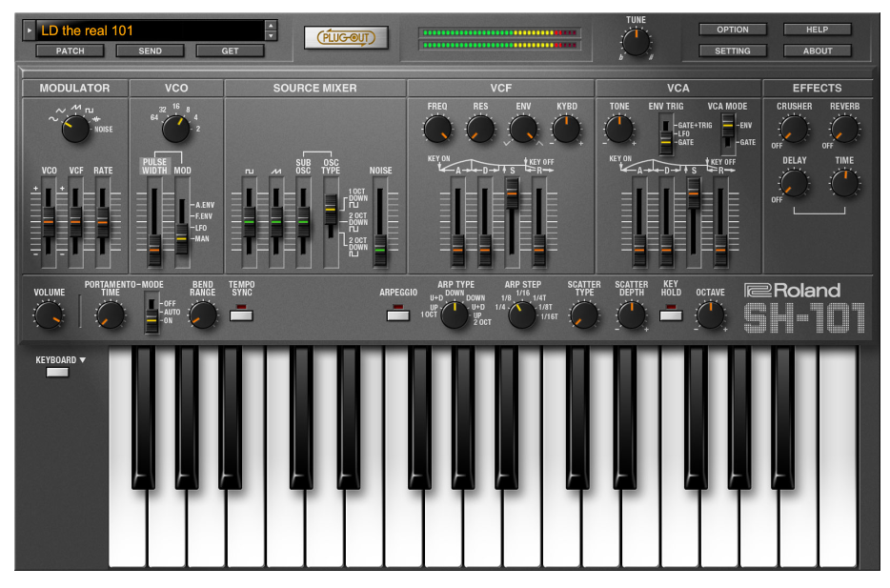Viewport: 890px width, 588px height.
Task: Click the SCATTER TYPE knob
Action: click(584, 315)
